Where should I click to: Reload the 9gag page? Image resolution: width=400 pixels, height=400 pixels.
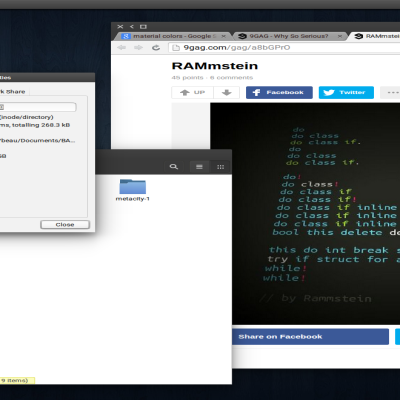point(156,48)
